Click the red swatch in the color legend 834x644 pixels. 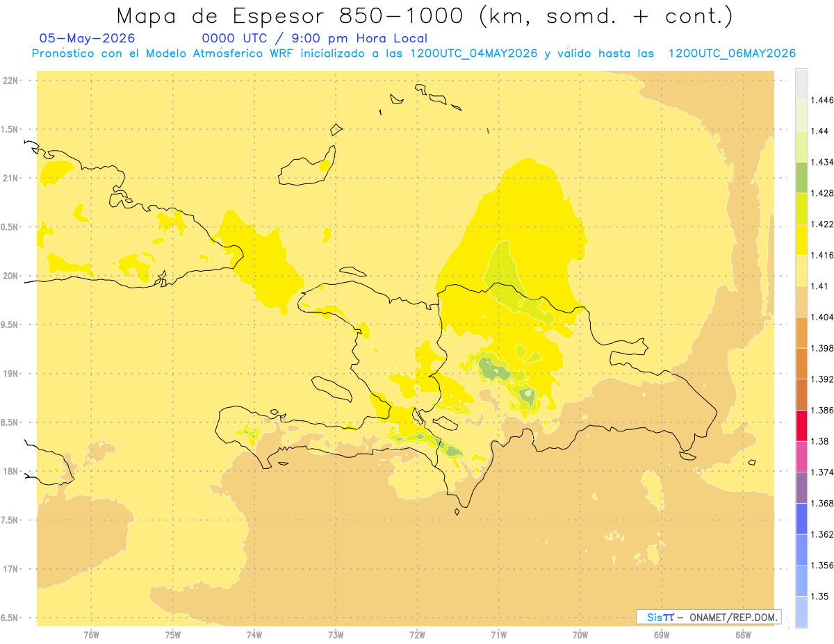[801, 425]
